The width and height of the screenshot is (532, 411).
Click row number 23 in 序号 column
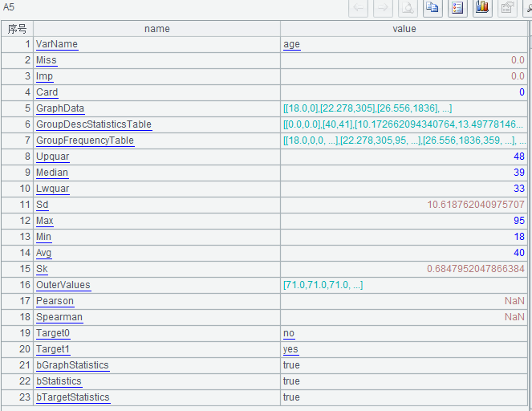tap(18, 397)
